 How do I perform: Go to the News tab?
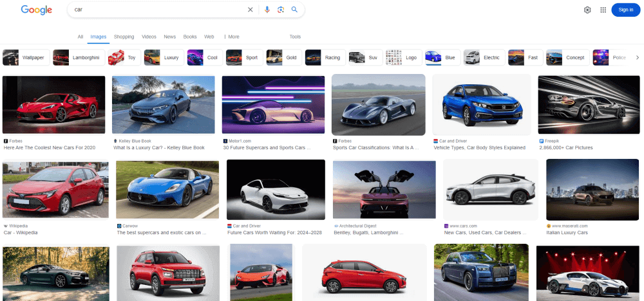pyautogui.click(x=170, y=37)
